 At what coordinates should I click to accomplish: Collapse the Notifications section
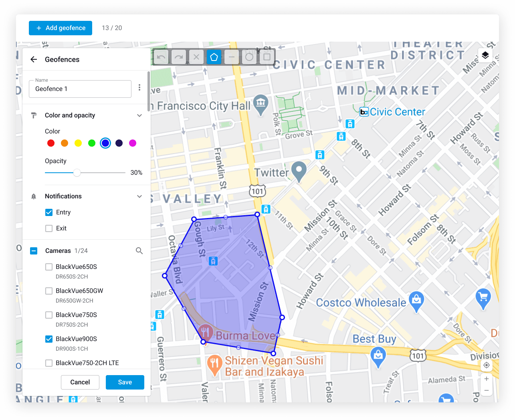click(x=139, y=196)
